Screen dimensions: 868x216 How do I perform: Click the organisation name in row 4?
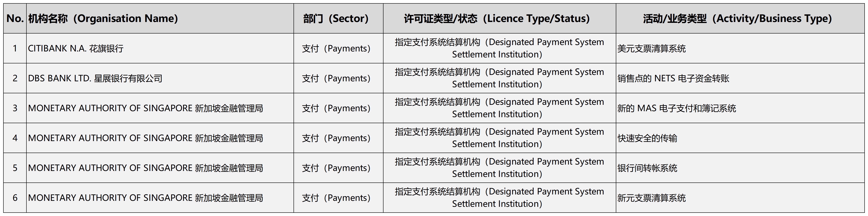click(160, 138)
